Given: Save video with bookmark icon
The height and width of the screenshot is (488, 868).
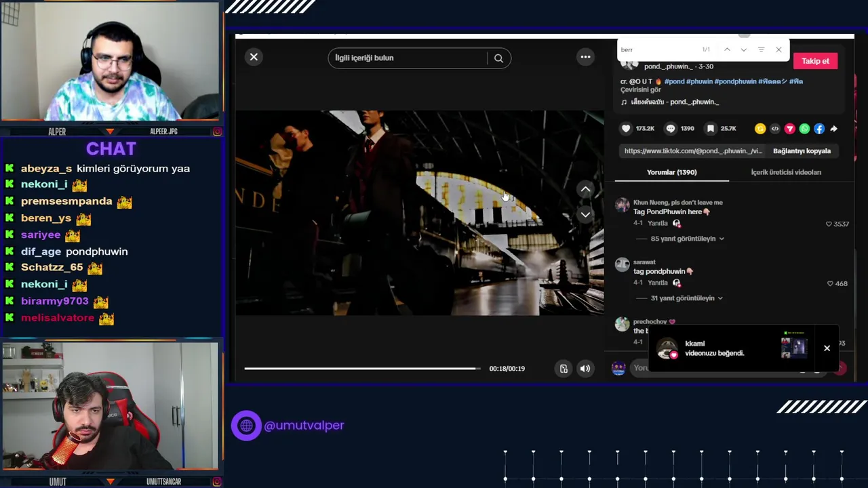Looking at the screenshot, I should [x=710, y=129].
